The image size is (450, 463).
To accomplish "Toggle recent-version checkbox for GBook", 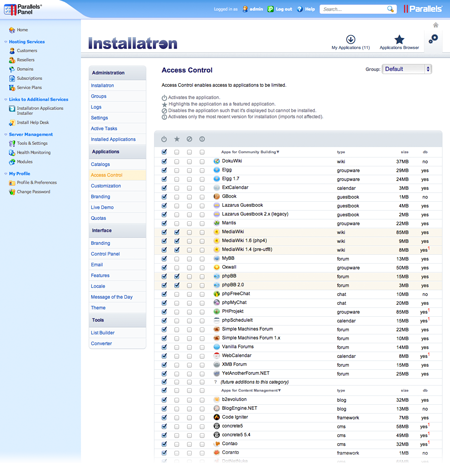I will pyautogui.click(x=202, y=197).
